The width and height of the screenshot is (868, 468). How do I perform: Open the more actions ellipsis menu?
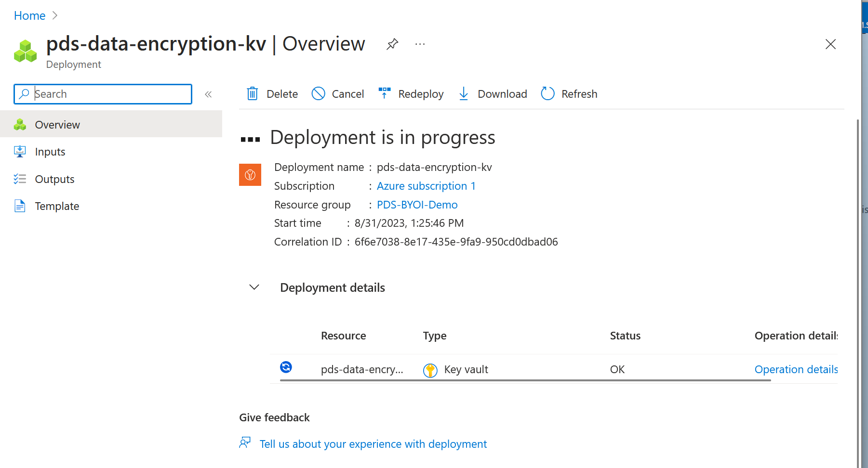click(x=419, y=44)
